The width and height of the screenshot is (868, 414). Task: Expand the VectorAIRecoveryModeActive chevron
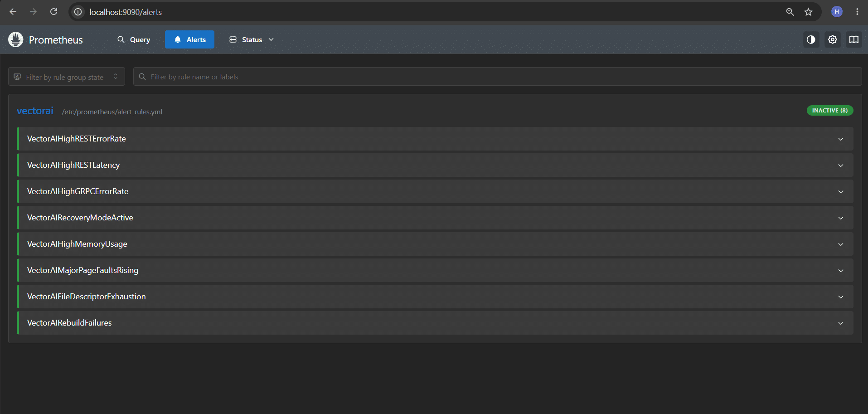pyautogui.click(x=841, y=218)
